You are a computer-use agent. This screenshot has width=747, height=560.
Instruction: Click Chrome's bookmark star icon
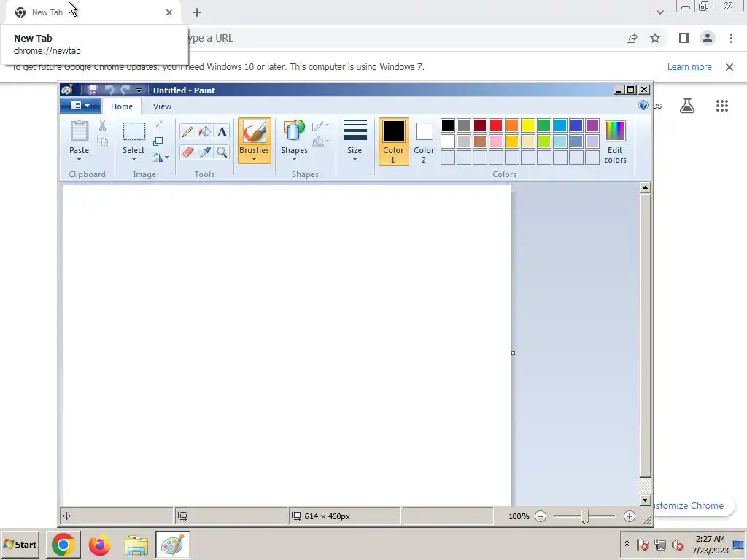[655, 38]
